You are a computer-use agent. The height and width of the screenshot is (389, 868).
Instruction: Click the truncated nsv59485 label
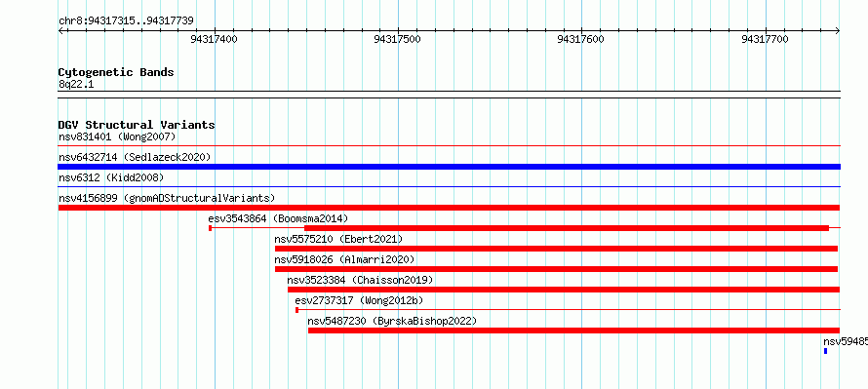[846, 341]
